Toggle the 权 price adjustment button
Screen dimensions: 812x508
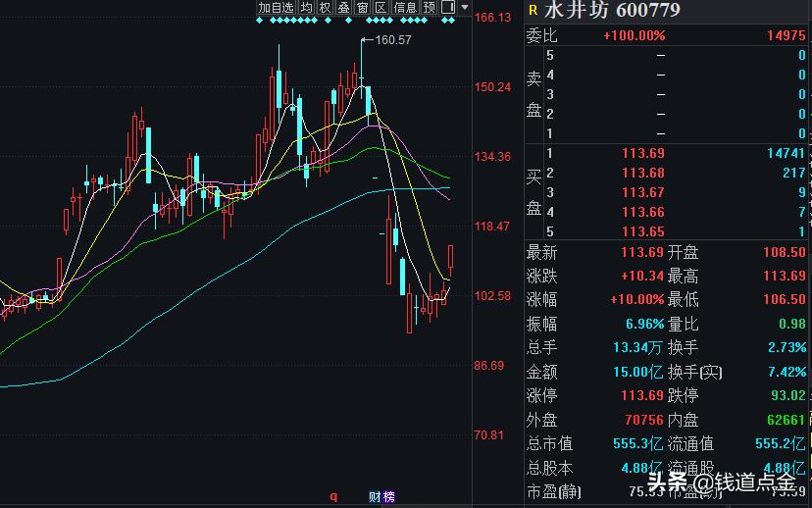point(325,7)
